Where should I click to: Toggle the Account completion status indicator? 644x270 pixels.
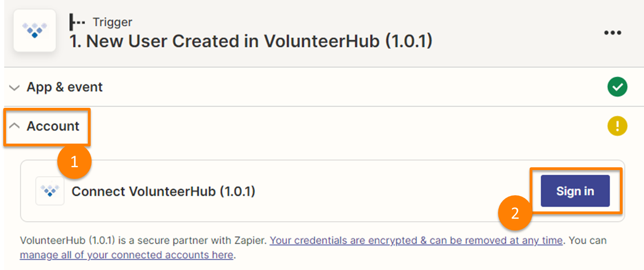point(617,126)
